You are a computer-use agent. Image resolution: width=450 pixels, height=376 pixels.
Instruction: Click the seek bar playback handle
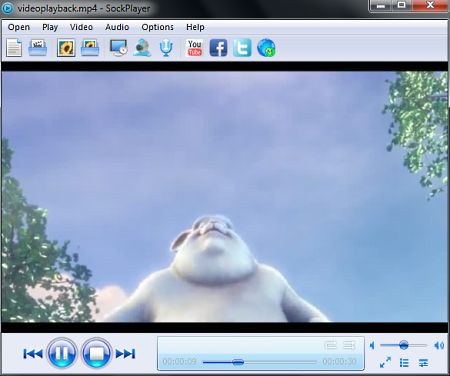click(x=238, y=362)
